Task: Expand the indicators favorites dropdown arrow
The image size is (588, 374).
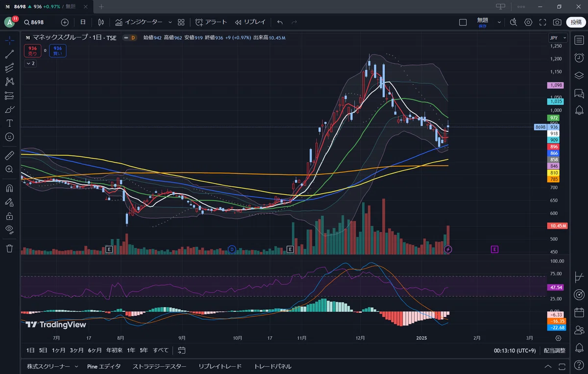Action: point(170,22)
